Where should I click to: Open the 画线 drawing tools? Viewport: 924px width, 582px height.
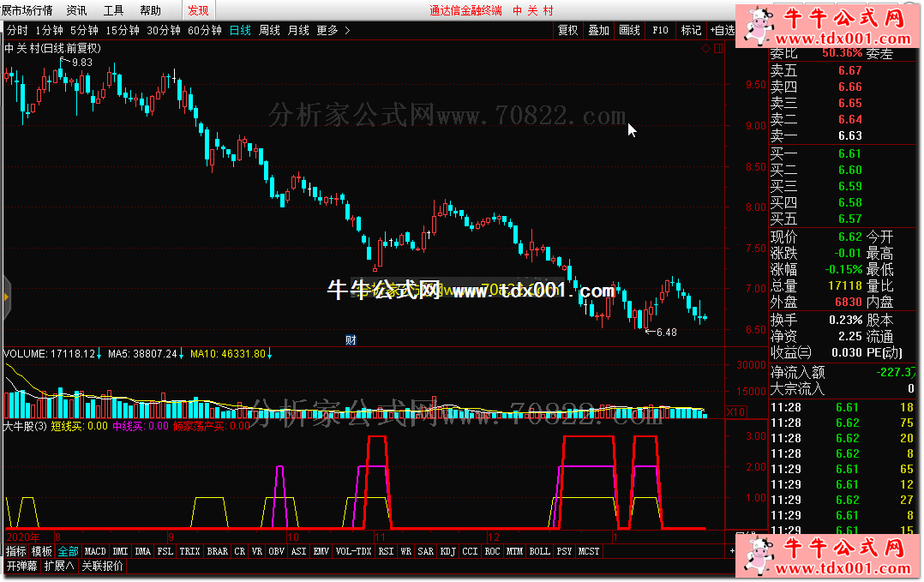pyautogui.click(x=629, y=30)
